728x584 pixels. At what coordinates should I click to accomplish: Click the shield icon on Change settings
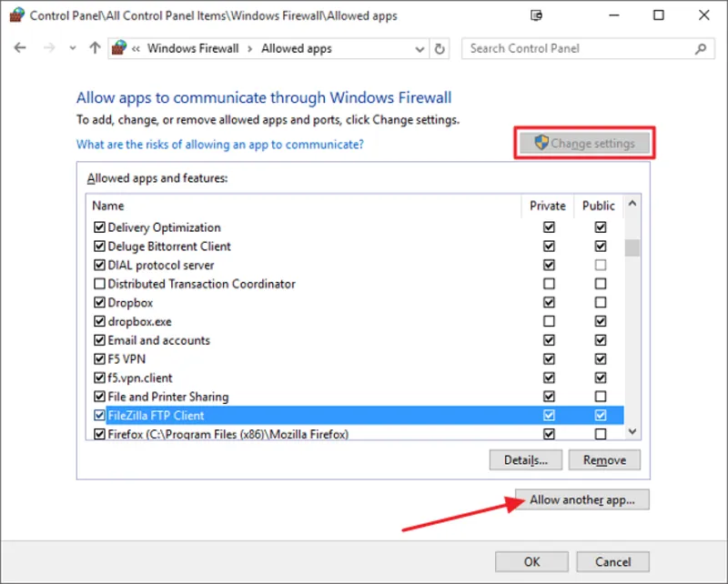[x=543, y=143]
